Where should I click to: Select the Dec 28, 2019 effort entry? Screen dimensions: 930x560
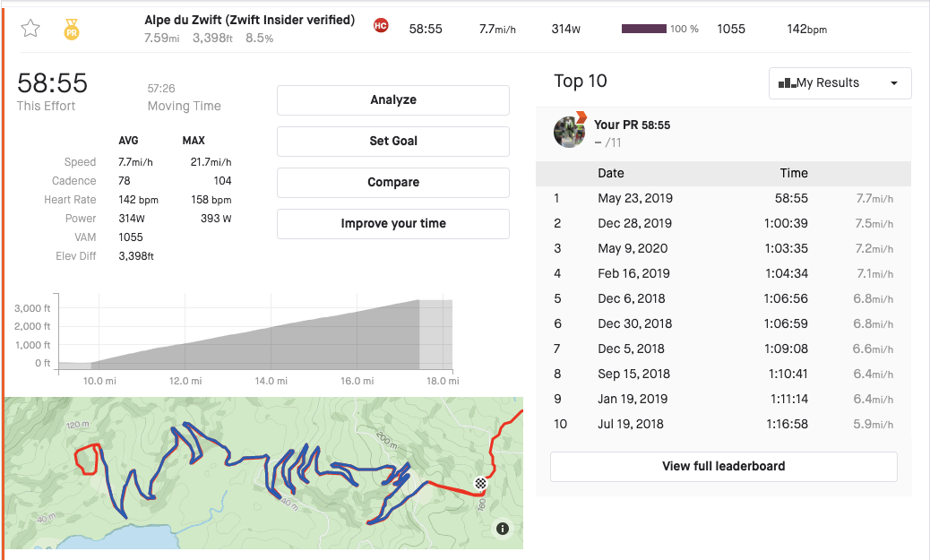(x=723, y=223)
